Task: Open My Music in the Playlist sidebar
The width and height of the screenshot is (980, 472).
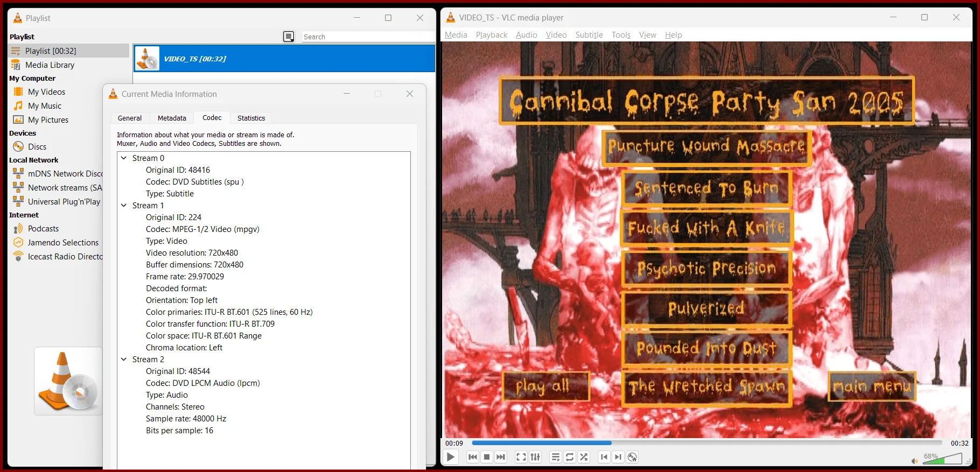Action: click(x=45, y=106)
